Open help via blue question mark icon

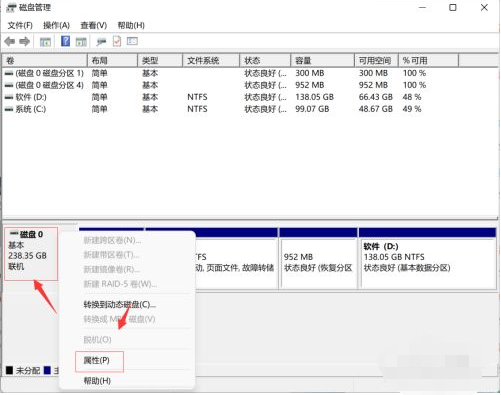click(66, 41)
